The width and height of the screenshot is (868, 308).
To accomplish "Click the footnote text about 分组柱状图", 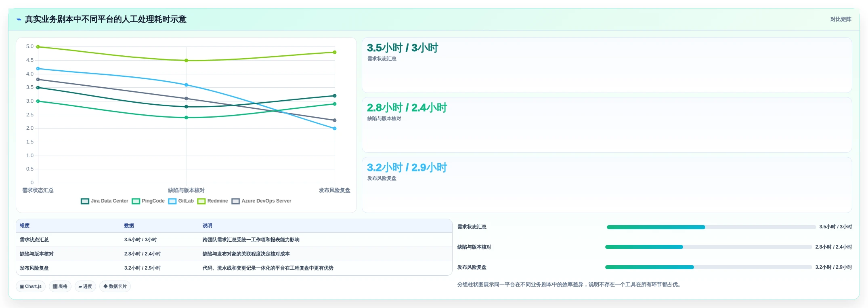I will (570, 285).
